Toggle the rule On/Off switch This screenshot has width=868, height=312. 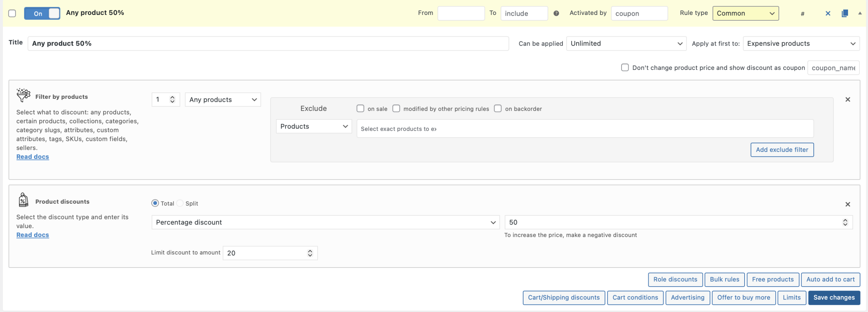(42, 13)
